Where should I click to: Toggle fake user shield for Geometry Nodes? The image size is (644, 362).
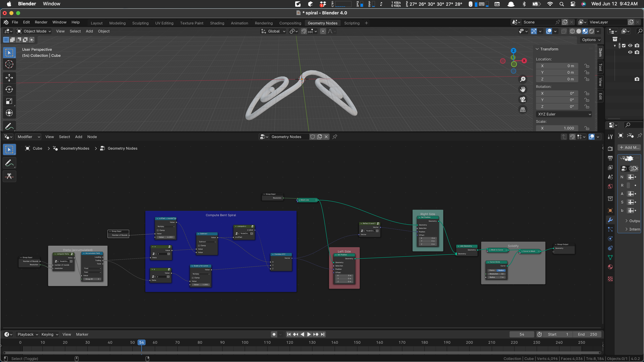tap(312, 137)
